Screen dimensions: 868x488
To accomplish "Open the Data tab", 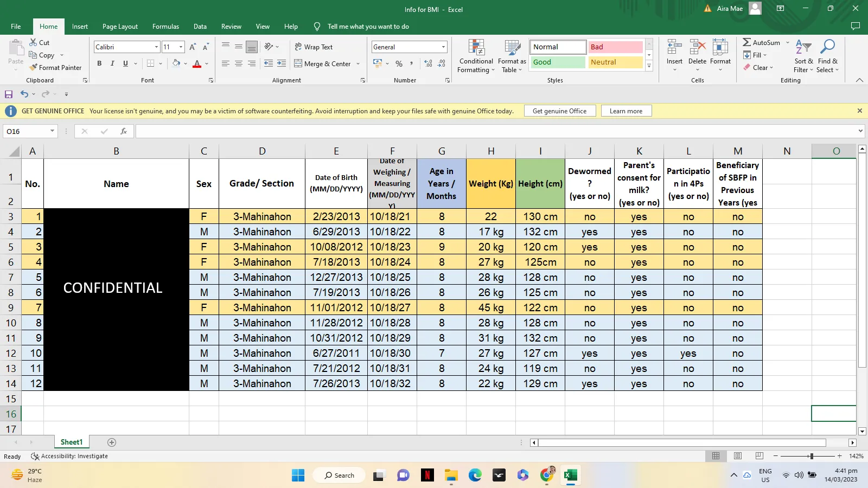I will point(200,27).
